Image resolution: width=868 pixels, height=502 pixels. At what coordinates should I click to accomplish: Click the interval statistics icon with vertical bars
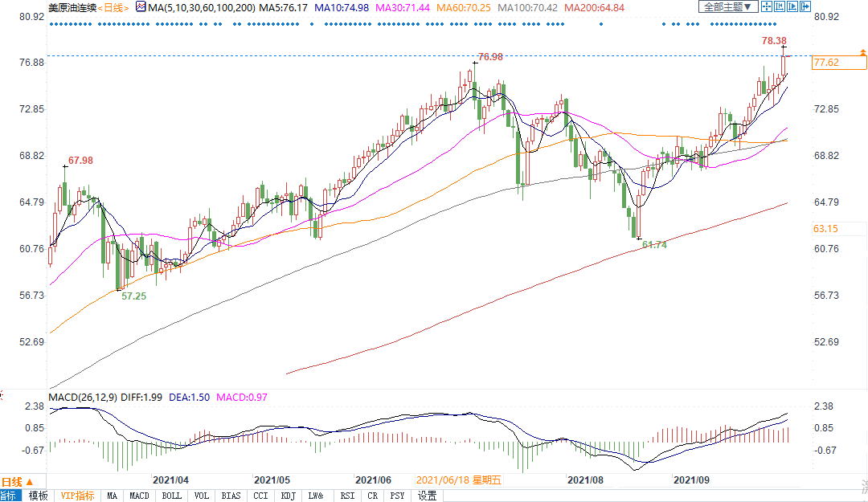click(780, 7)
